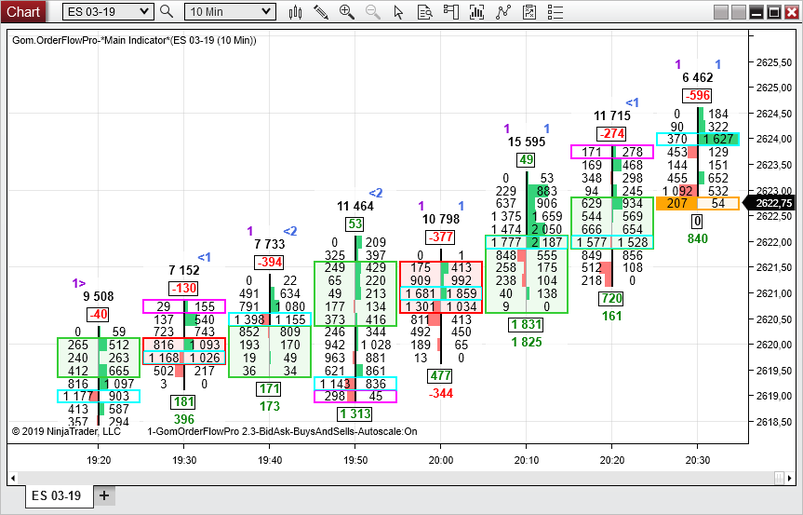This screenshot has height=515, width=803.
Task: Click the -40 delta box
Action: point(97,314)
